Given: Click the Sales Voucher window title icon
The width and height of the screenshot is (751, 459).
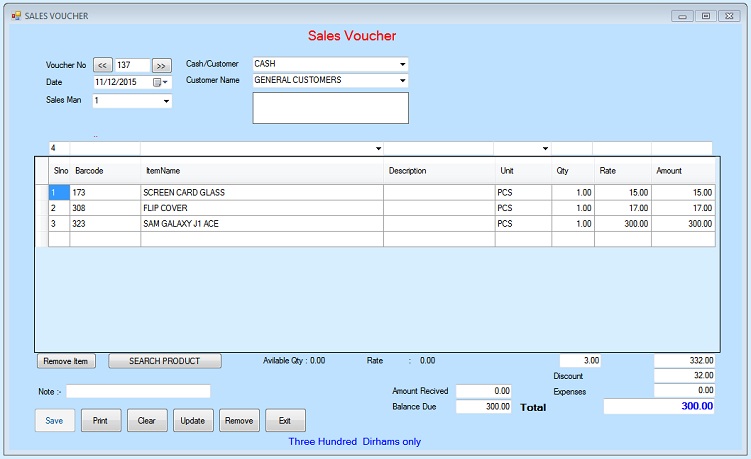Looking at the screenshot, I should (15, 16).
